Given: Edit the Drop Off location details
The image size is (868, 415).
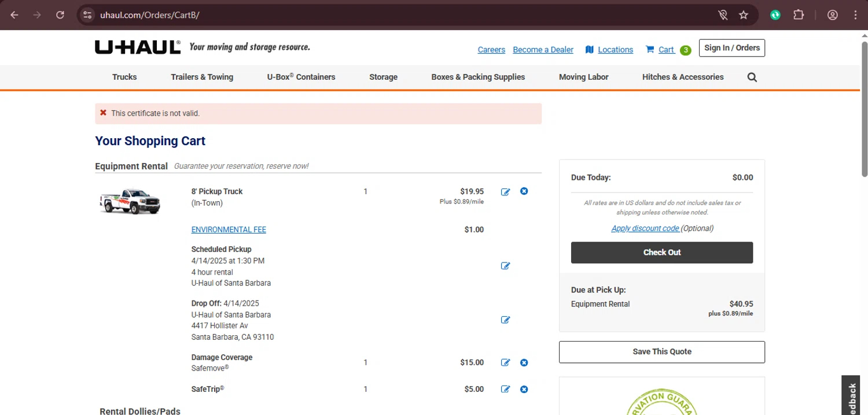Looking at the screenshot, I should pos(505,320).
